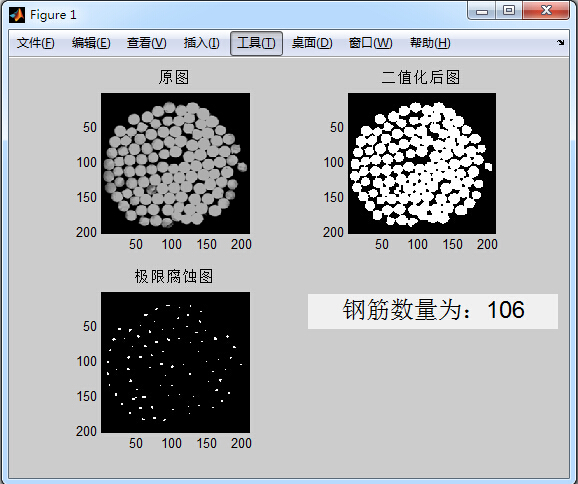This screenshot has height=484, width=578.
Task: Click the 钢筋数量为: 106 text box
Action: tap(433, 311)
